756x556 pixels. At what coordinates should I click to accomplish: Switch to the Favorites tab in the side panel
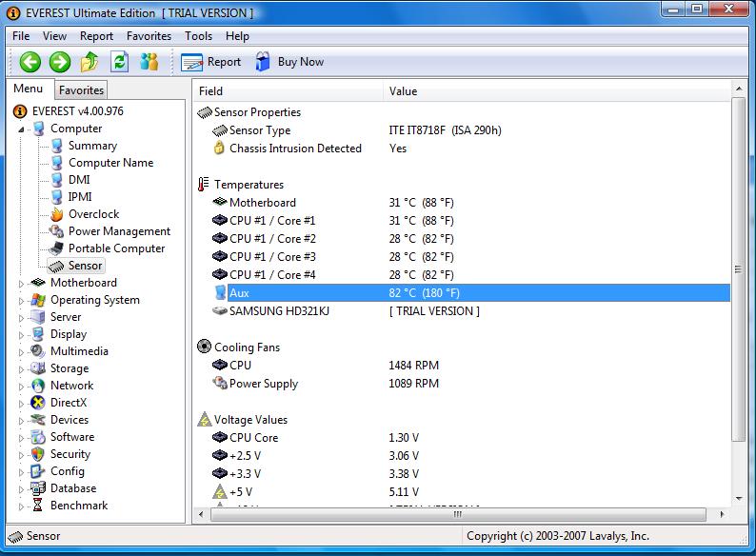81,90
